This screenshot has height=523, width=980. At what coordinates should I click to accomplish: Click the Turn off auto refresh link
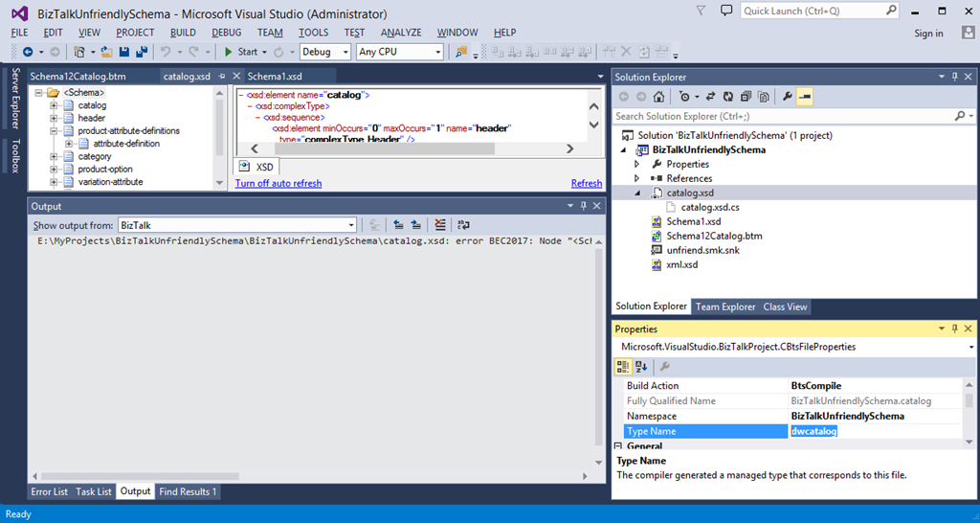(278, 183)
